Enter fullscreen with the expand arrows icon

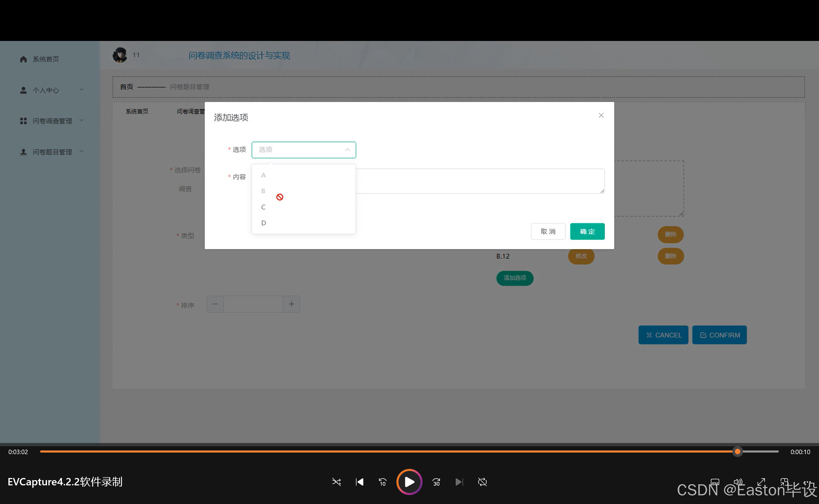[761, 482]
